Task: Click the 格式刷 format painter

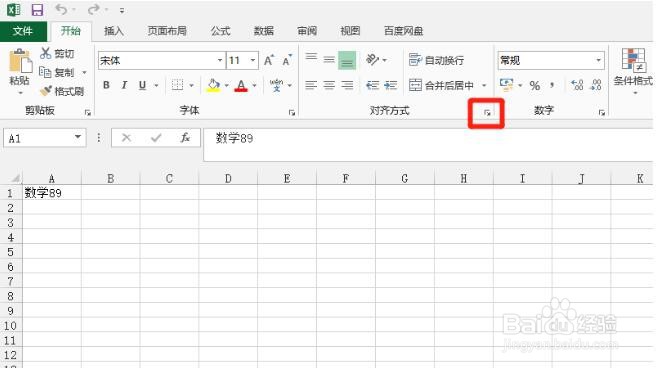Action: pyautogui.click(x=62, y=91)
